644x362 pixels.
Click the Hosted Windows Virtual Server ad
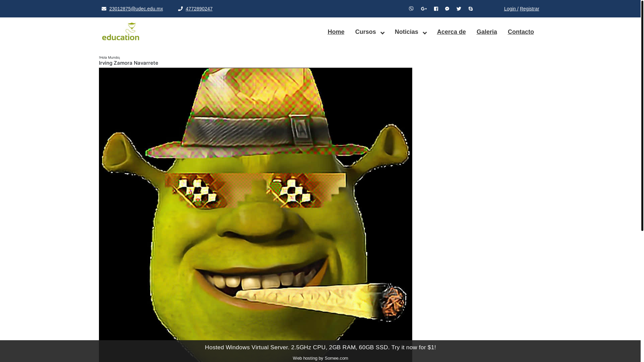point(320,347)
